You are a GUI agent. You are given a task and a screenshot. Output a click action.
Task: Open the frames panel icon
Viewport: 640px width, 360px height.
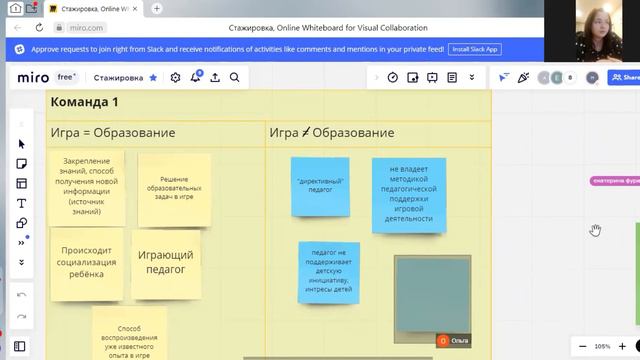tap(20, 347)
